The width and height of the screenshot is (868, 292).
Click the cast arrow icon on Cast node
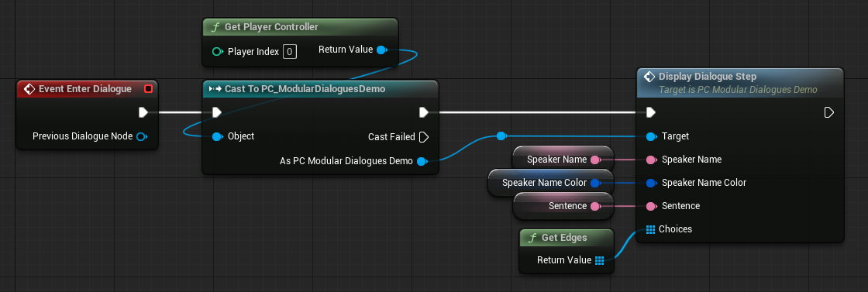click(215, 89)
